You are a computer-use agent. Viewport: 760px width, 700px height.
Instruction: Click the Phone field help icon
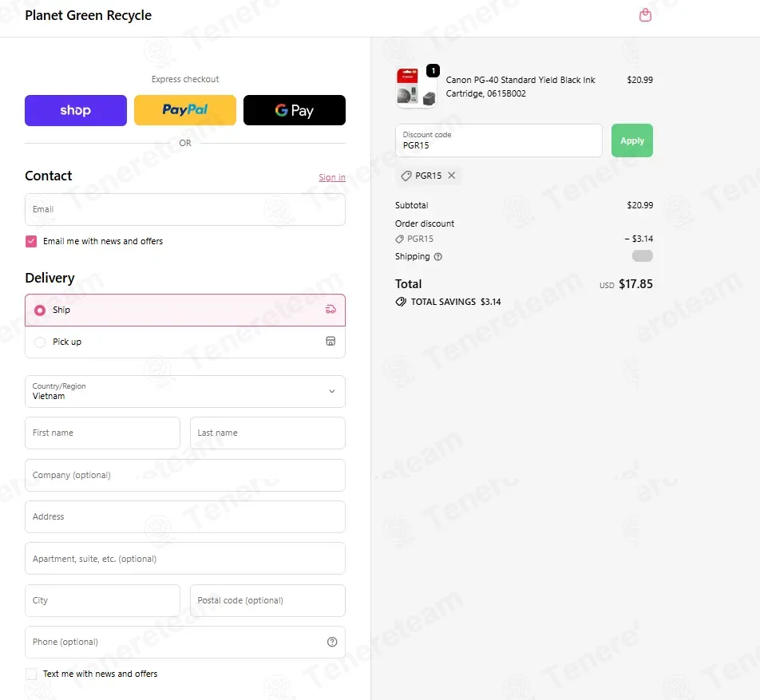click(x=332, y=642)
